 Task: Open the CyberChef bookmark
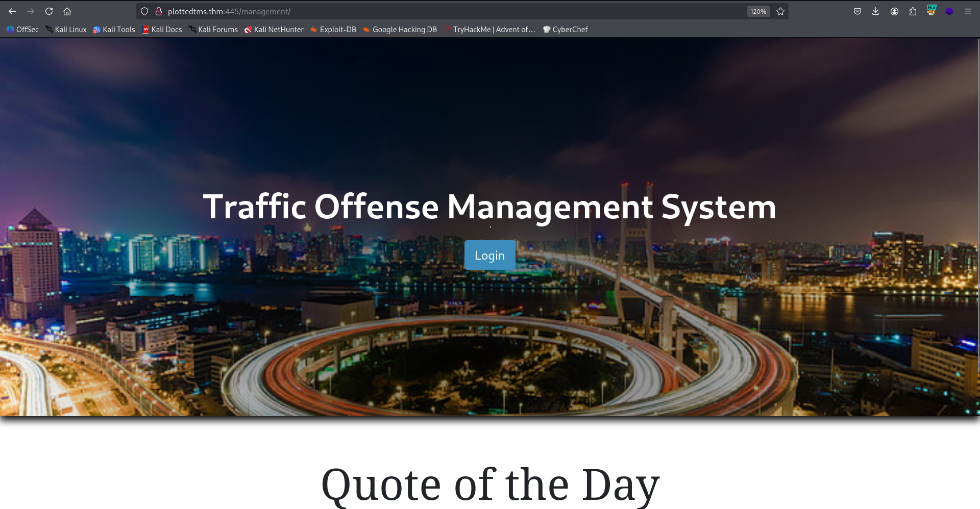pos(565,30)
